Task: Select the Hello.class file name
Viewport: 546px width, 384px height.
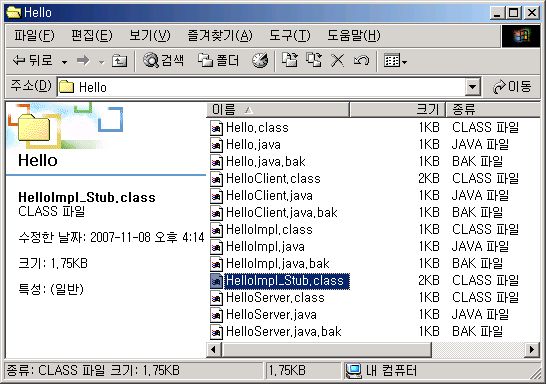Action: 257,128
